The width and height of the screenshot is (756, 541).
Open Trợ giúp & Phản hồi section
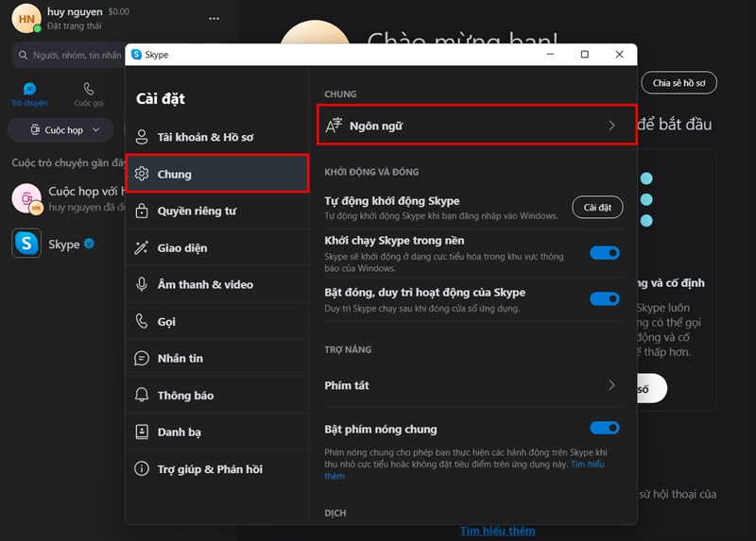[217, 469]
